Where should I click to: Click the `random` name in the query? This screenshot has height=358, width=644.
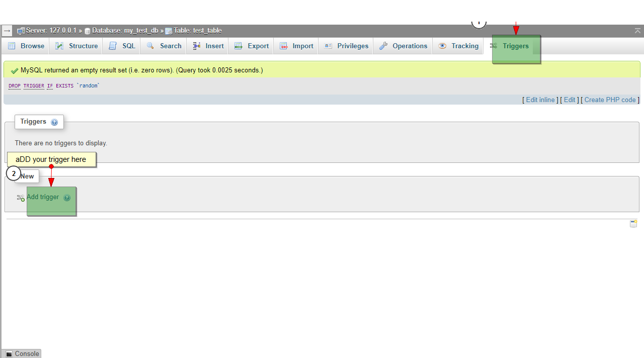pyautogui.click(x=88, y=86)
